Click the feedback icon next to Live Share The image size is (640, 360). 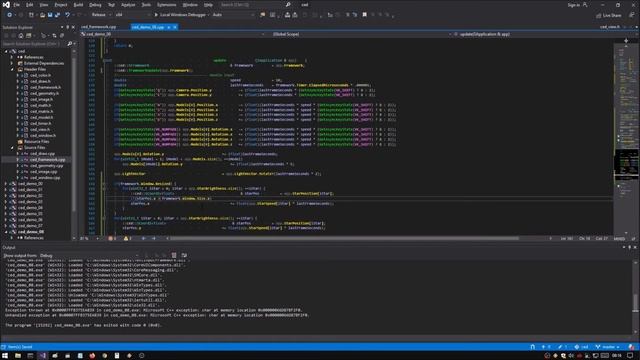pos(631,15)
